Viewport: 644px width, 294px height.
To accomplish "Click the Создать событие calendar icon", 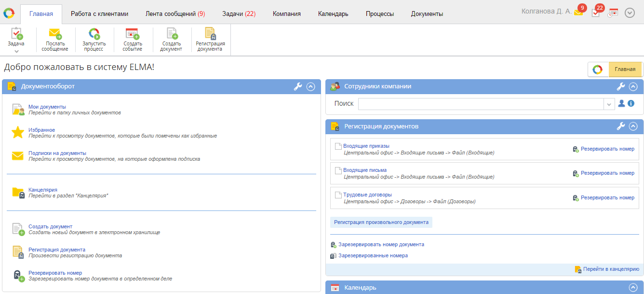I will (133, 34).
